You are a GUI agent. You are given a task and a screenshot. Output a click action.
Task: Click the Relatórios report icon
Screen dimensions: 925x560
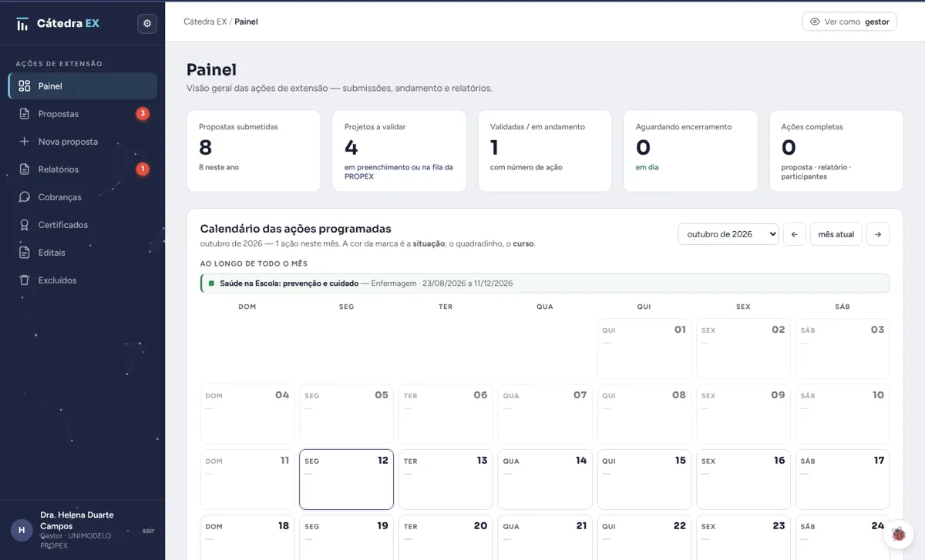point(25,169)
